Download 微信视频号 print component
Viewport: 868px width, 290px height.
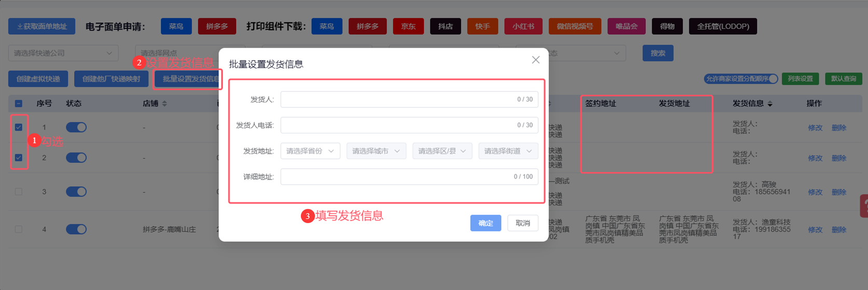575,26
